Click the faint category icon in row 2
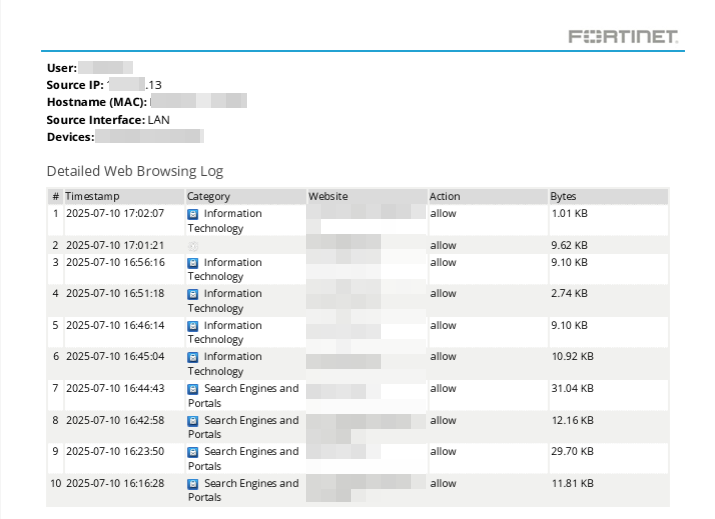Screen dimensions: 715x519 point(193,245)
